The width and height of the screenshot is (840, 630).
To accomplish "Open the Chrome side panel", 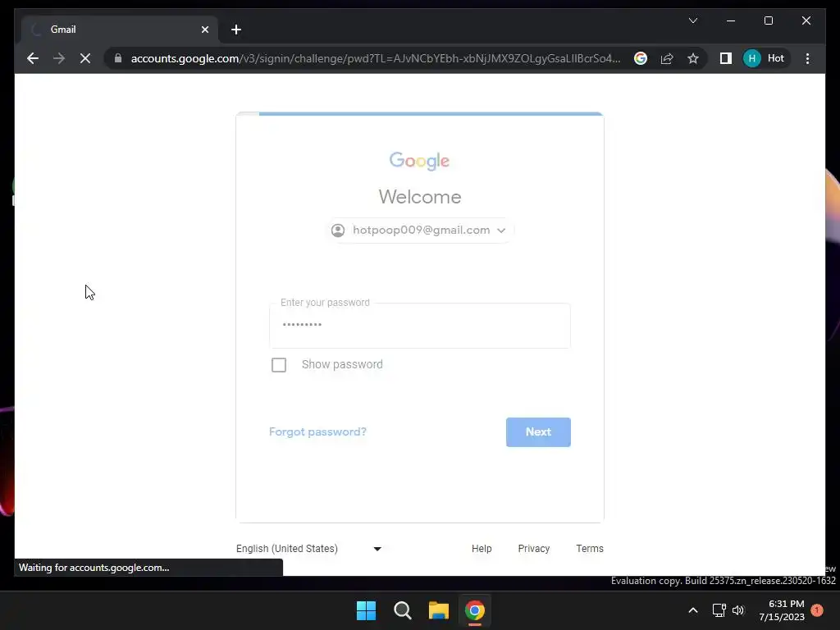I will pyautogui.click(x=726, y=58).
